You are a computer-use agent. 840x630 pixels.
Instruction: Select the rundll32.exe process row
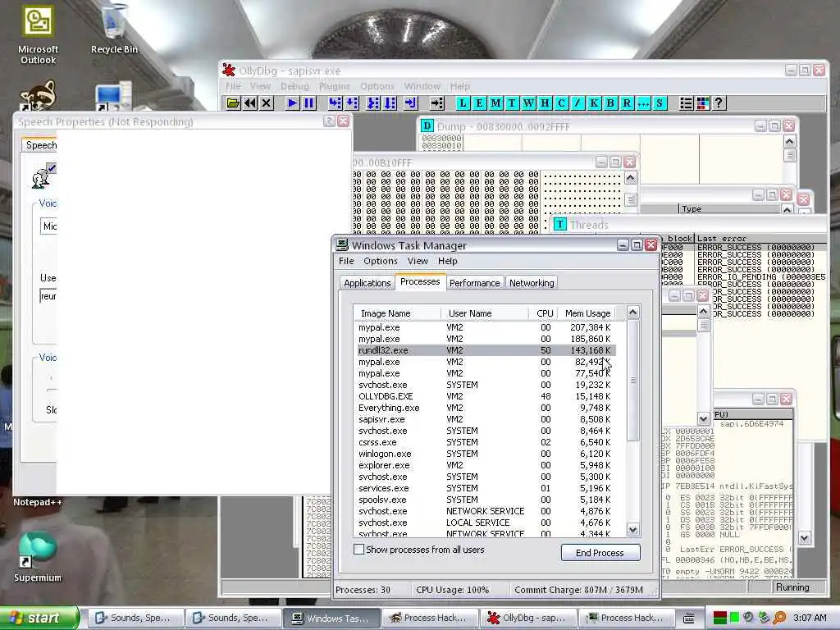coord(486,350)
